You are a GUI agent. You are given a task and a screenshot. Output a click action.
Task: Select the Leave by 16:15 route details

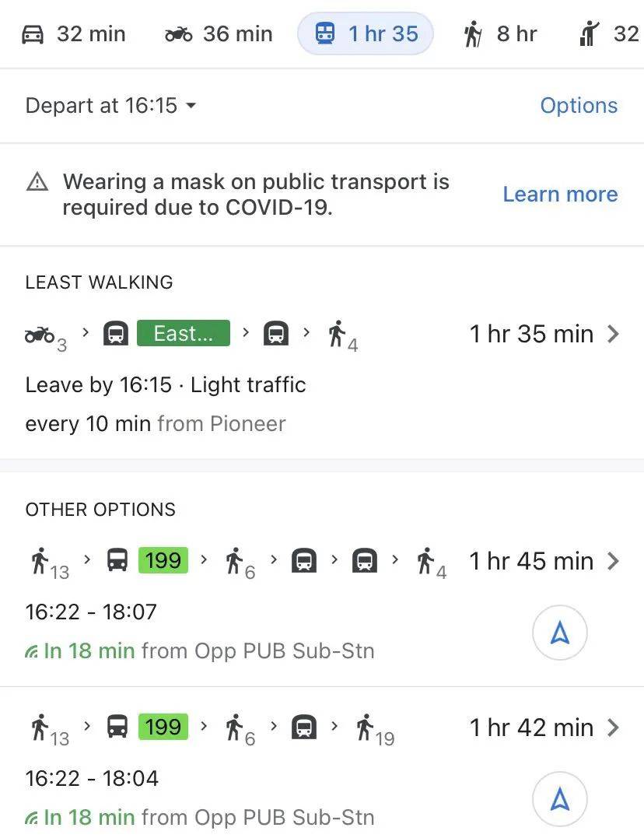click(x=165, y=384)
